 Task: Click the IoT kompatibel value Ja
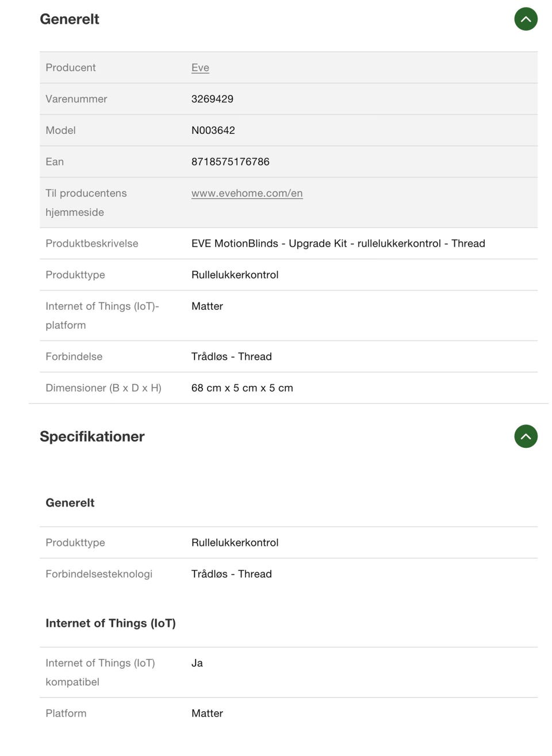[197, 663]
